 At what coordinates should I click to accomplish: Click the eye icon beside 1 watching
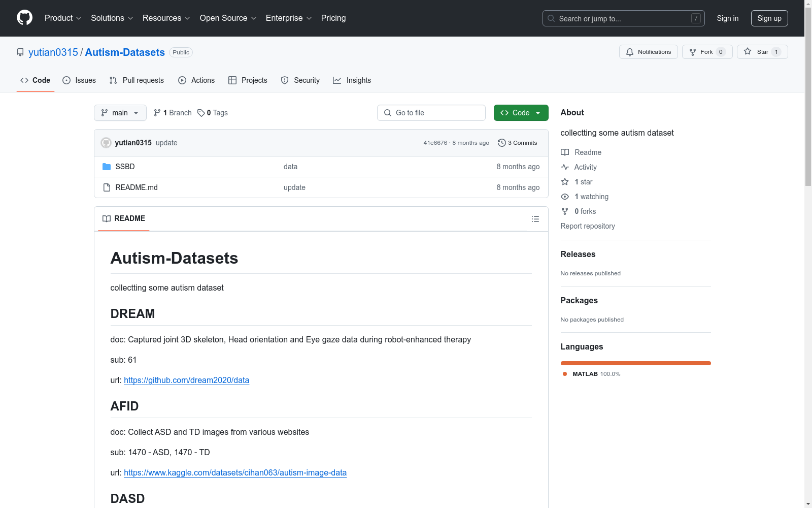click(x=565, y=197)
